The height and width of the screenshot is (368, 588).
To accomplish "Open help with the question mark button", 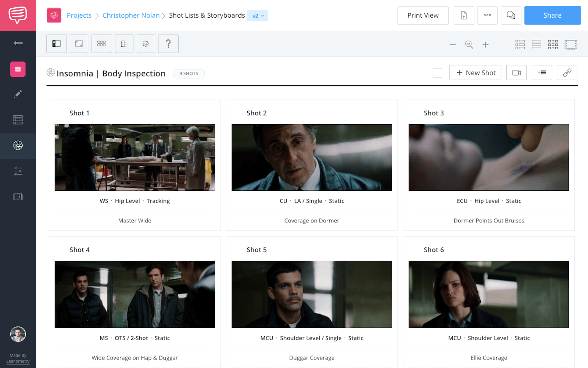I will click(168, 44).
